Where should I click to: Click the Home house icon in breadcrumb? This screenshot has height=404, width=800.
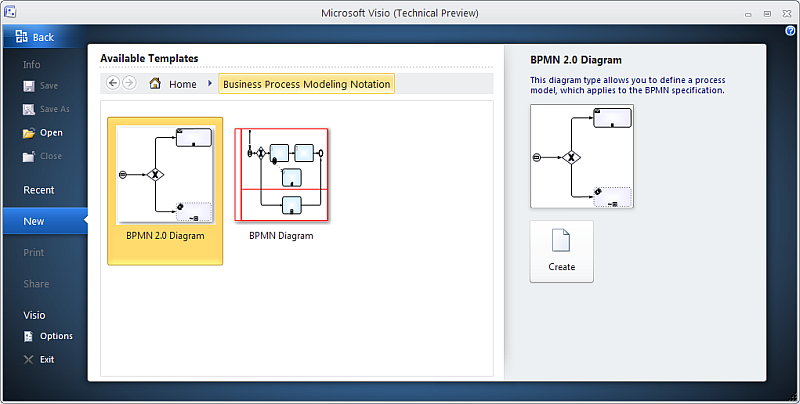155,83
